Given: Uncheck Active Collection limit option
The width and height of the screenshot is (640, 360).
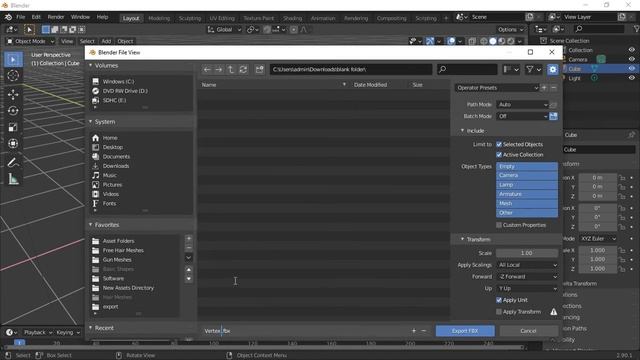Looking at the screenshot, I should [499, 155].
